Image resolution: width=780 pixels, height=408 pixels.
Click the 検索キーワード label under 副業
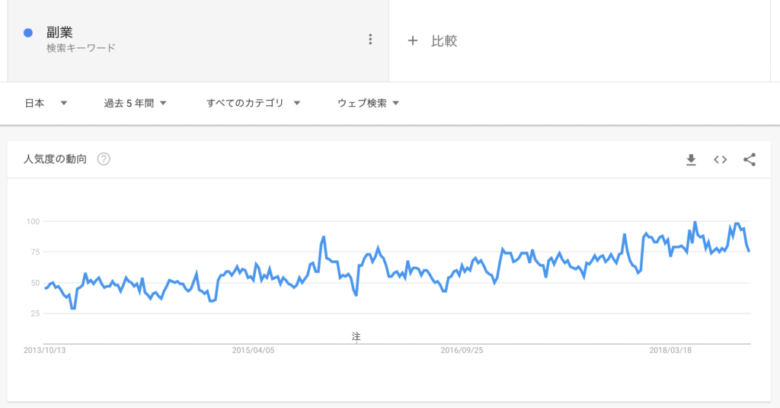[x=81, y=48]
